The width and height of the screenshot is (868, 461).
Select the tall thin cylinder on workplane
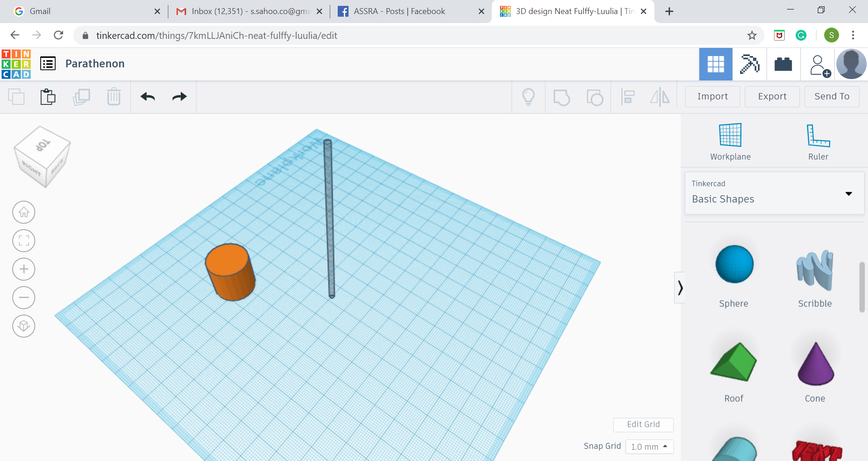tap(329, 219)
